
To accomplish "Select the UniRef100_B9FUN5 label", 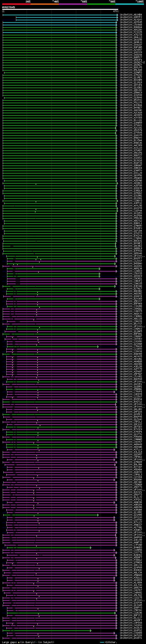I will 131,47.
